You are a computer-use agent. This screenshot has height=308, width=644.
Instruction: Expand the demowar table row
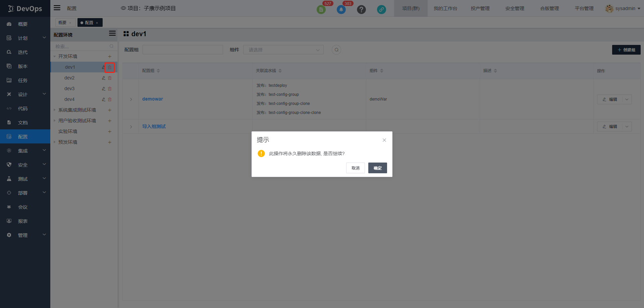(131, 99)
